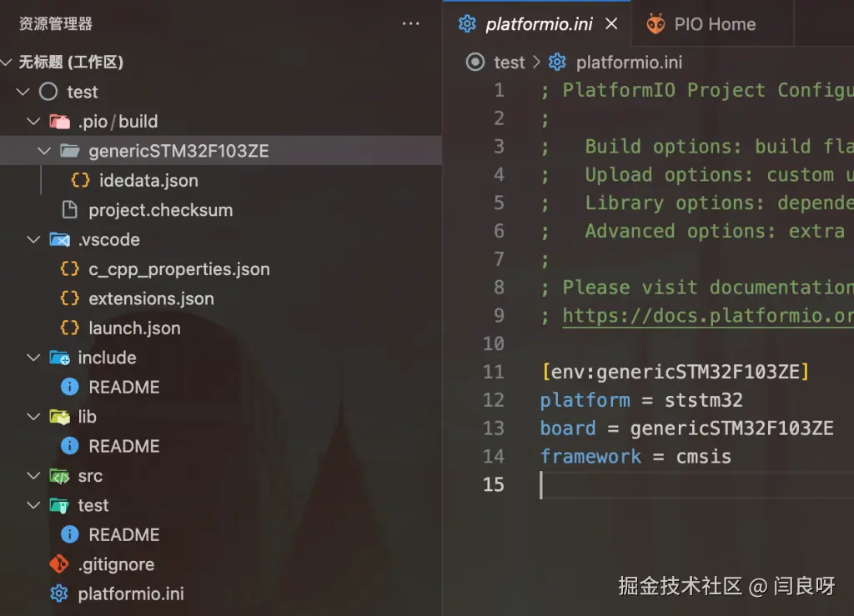Open platformio.ini in the explorer tree
The image size is (854, 616).
(x=131, y=594)
